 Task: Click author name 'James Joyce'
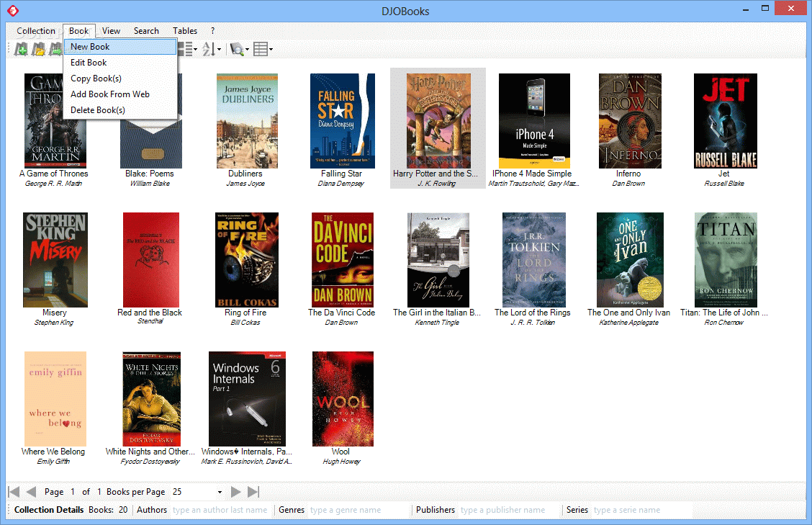tap(245, 184)
